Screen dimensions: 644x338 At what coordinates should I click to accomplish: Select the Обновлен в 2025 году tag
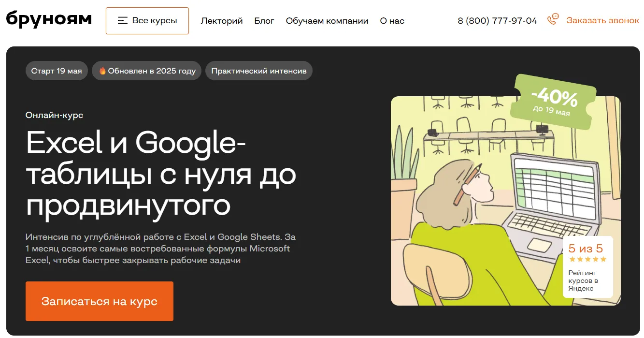pos(146,71)
